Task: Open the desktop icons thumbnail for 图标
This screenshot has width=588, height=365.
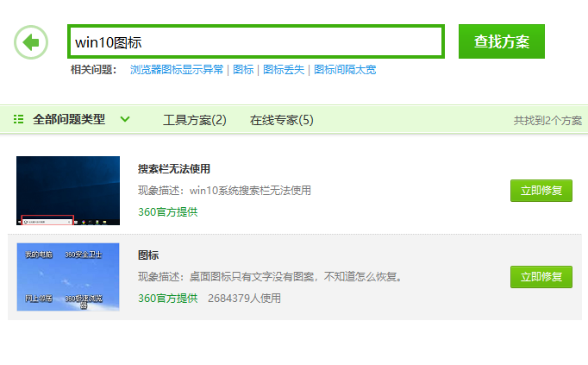Action: pyautogui.click(x=68, y=277)
